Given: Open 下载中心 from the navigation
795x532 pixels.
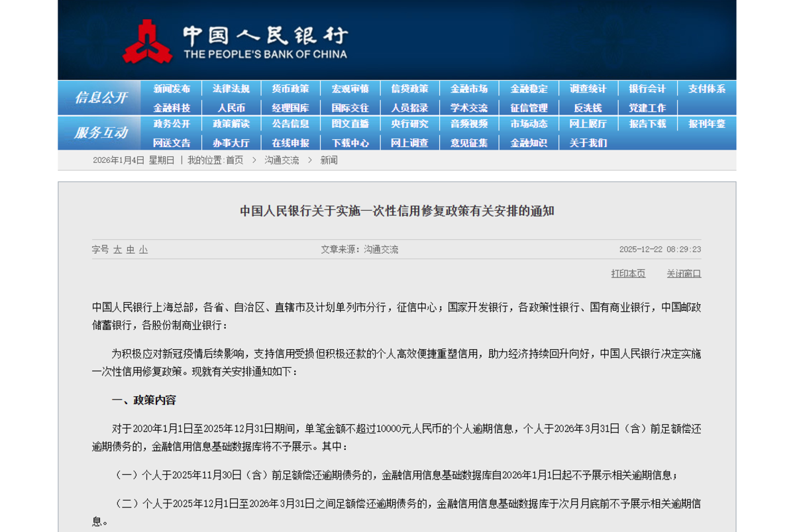Looking at the screenshot, I should (350, 143).
